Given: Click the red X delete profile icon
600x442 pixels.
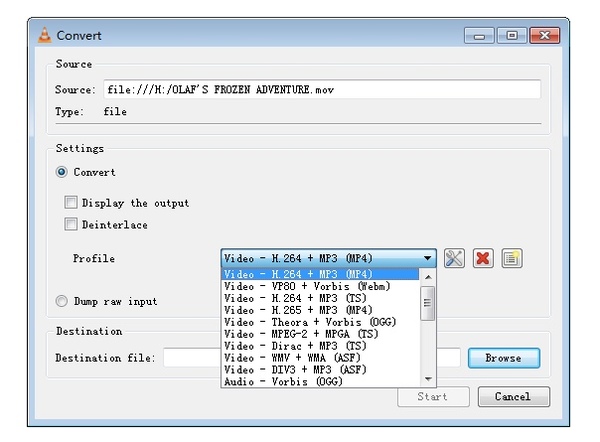Looking at the screenshot, I should tap(483, 258).
